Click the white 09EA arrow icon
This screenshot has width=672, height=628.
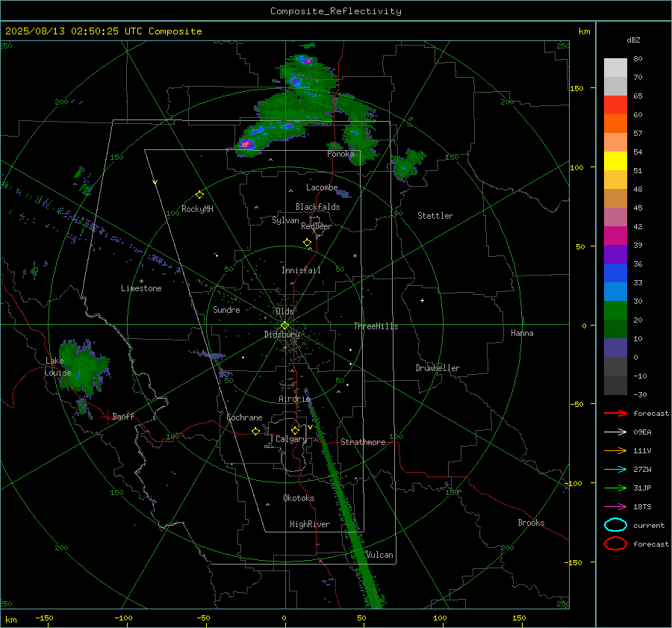coord(615,432)
